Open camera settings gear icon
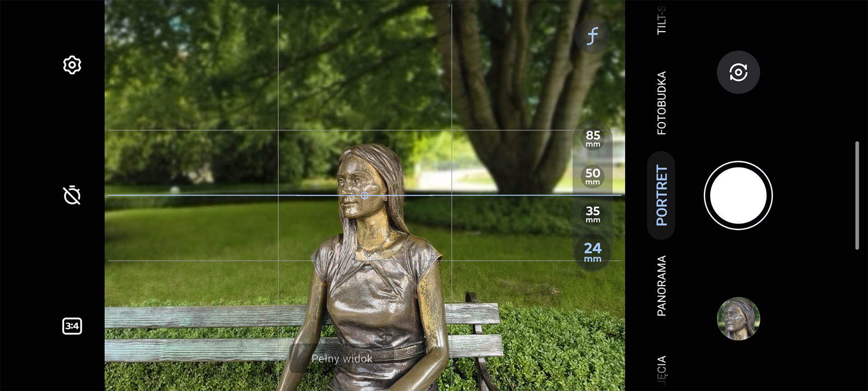Screen dimensions: 868x391 [x=72, y=65]
